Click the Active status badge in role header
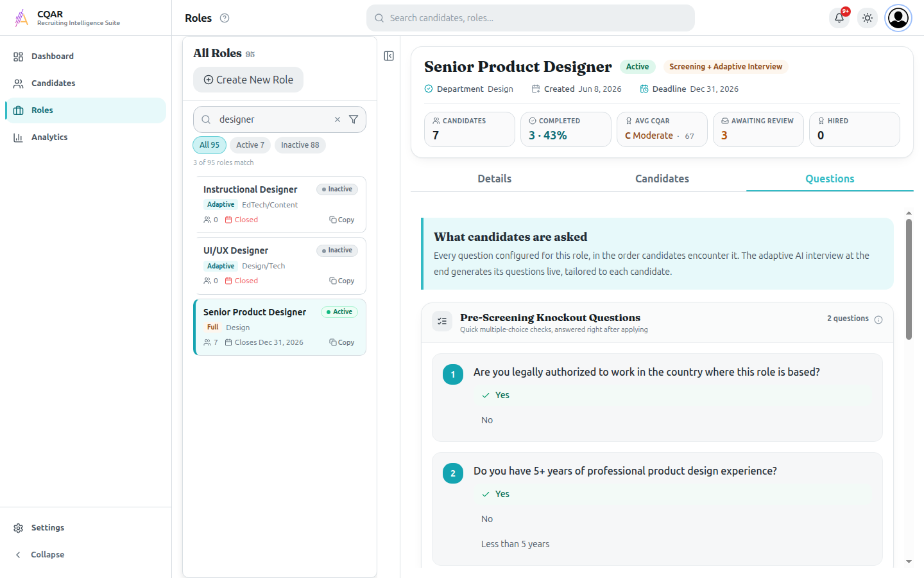 click(x=637, y=67)
